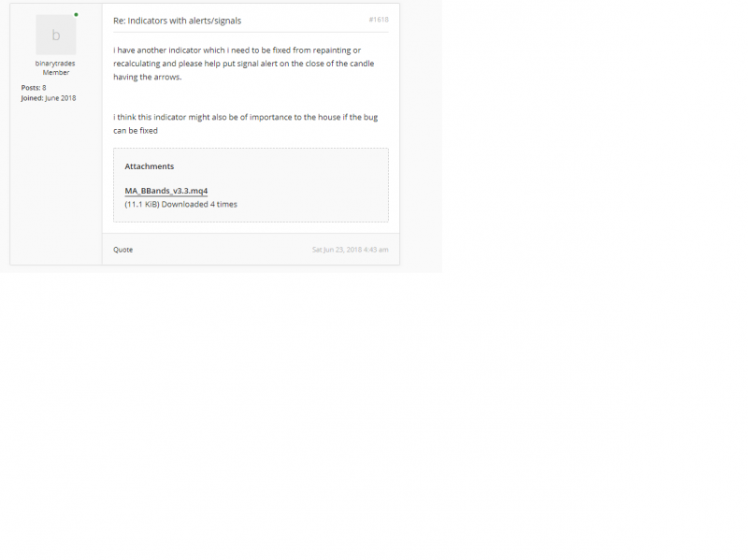
Task: Quote this post with the Quote button
Action: click(123, 250)
